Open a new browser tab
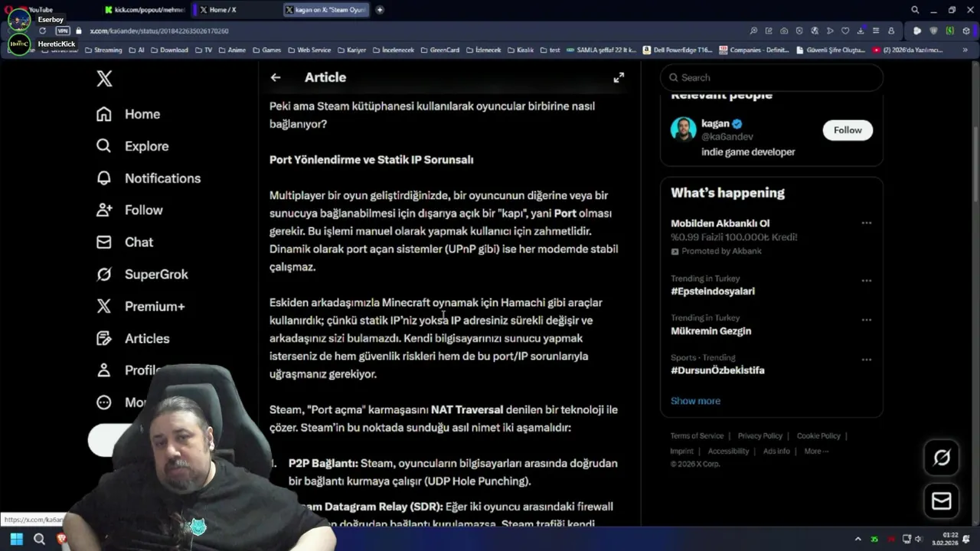This screenshot has height=551, width=980. [380, 10]
